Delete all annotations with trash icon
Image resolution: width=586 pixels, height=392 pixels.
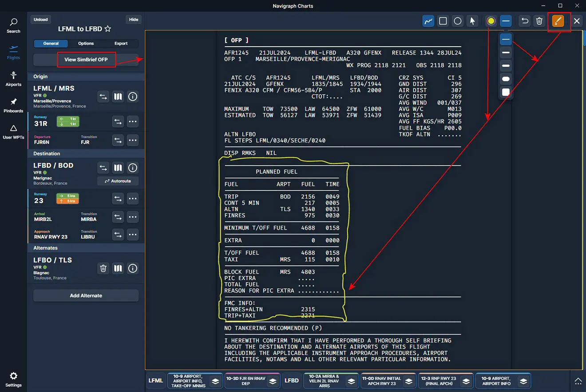click(539, 21)
